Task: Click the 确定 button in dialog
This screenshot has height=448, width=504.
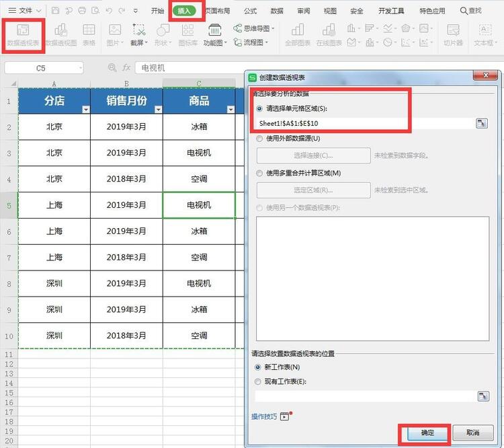Action: 427,433
